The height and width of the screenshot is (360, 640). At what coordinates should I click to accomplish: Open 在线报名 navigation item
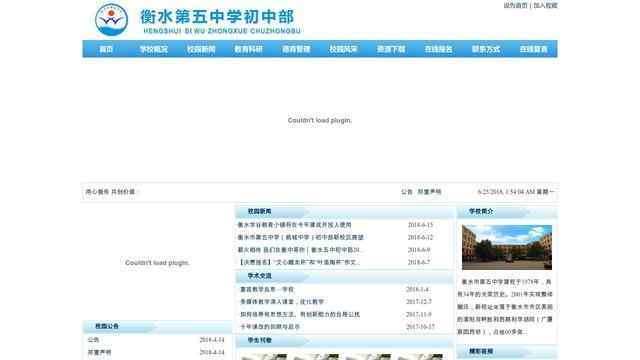click(x=438, y=49)
